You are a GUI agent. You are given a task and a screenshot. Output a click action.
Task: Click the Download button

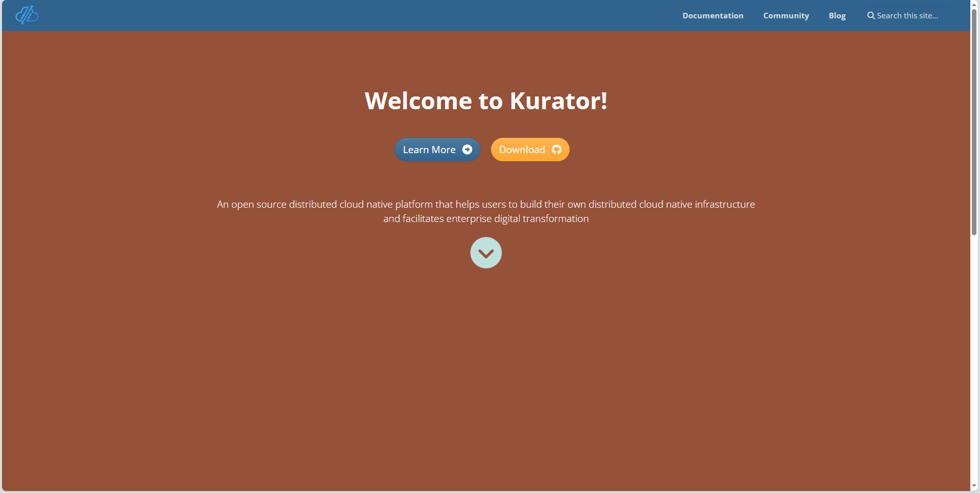click(530, 150)
